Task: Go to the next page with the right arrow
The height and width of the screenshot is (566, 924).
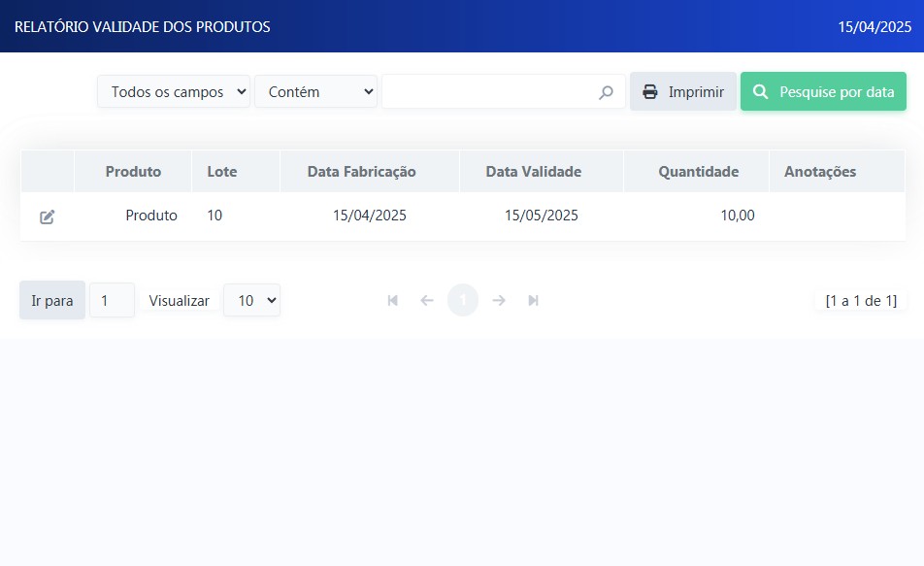Action: tap(499, 301)
